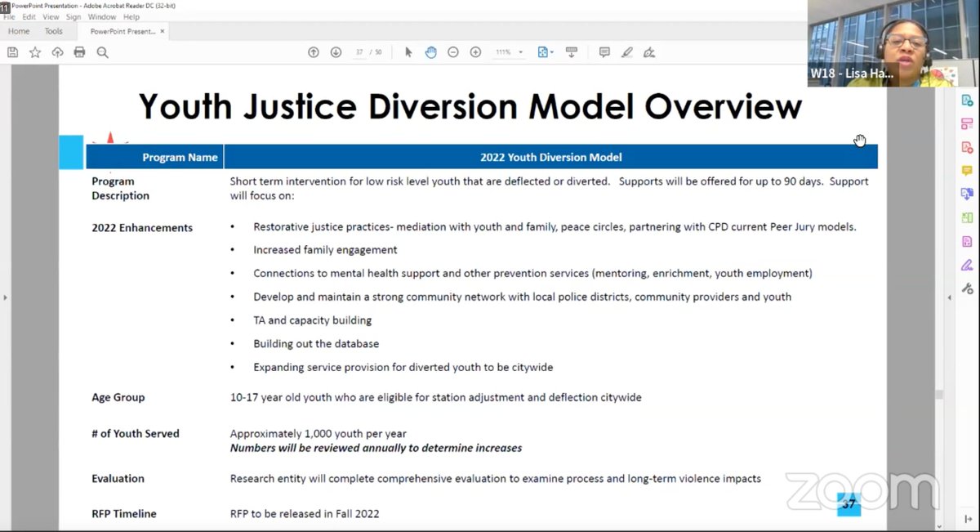Click the page number 37 field

click(359, 52)
